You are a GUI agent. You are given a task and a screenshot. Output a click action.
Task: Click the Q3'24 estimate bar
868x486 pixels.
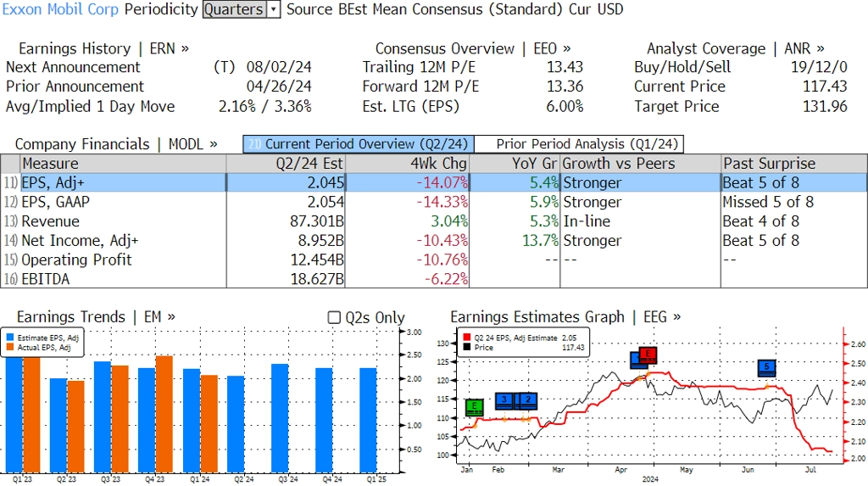pyautogui.click(x=280, y=418)
